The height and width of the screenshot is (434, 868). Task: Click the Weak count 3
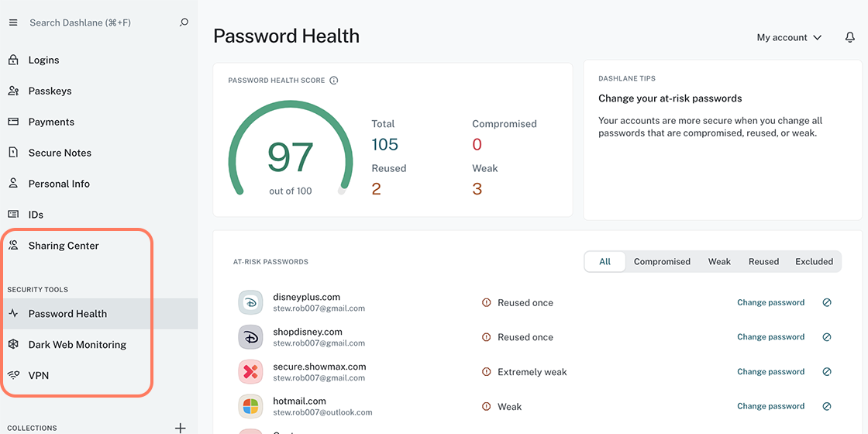477,189
